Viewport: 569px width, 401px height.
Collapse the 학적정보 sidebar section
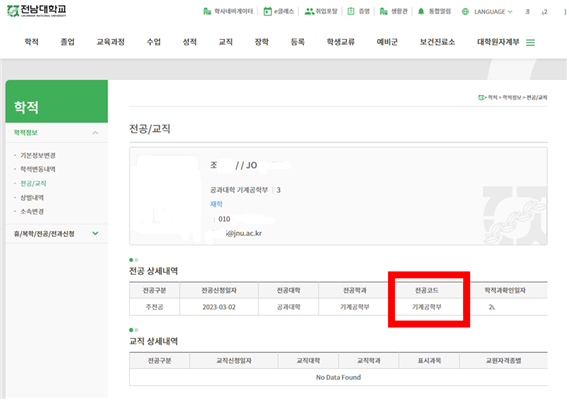tap(95, 133)
